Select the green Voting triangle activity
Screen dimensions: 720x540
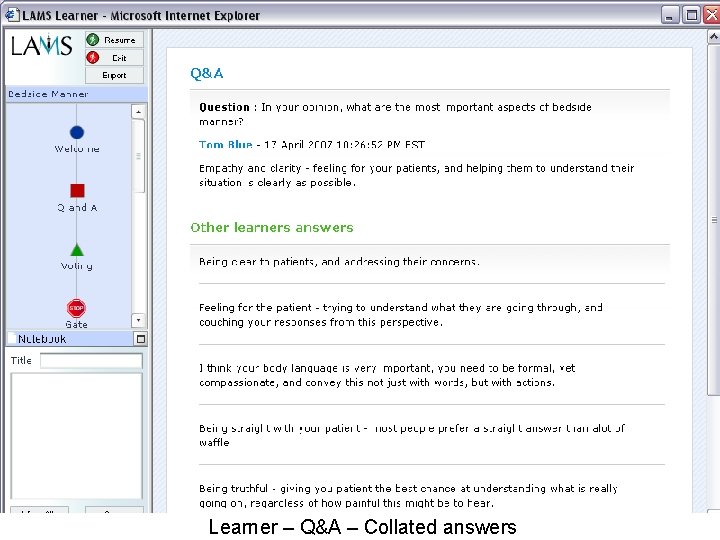point(77,249)
